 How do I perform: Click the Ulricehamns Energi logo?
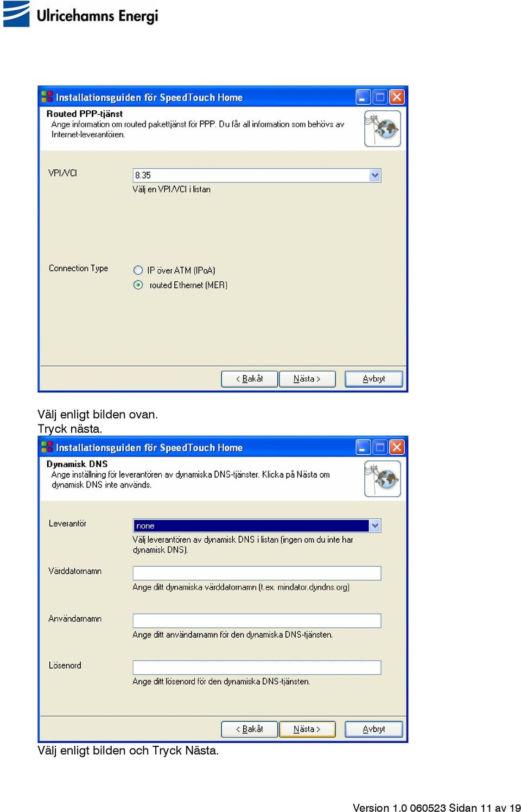click(x=81, y=15)
